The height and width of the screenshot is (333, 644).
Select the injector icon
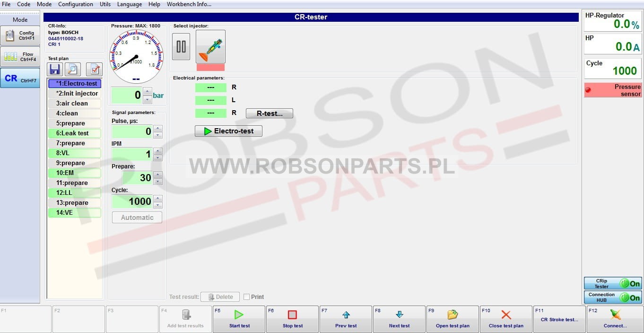(210, 47)
